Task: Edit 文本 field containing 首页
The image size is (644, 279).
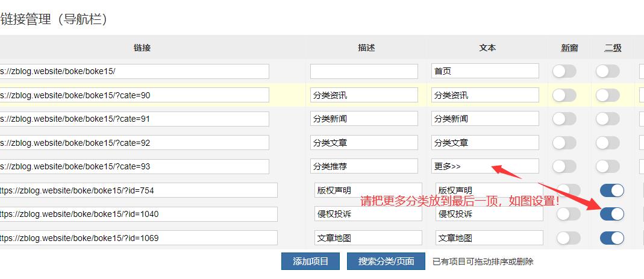Action: 485,71
